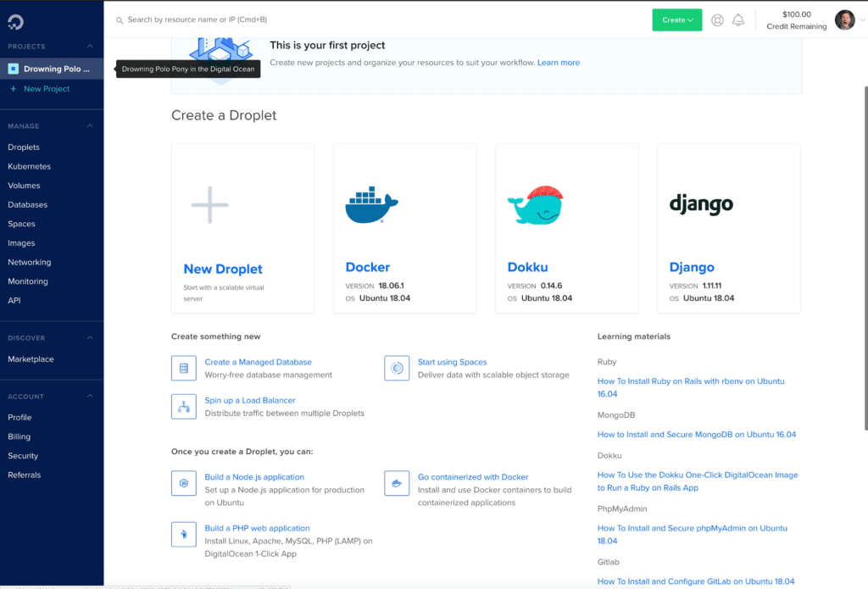Open Profile in the sidebar

point(19,418)
